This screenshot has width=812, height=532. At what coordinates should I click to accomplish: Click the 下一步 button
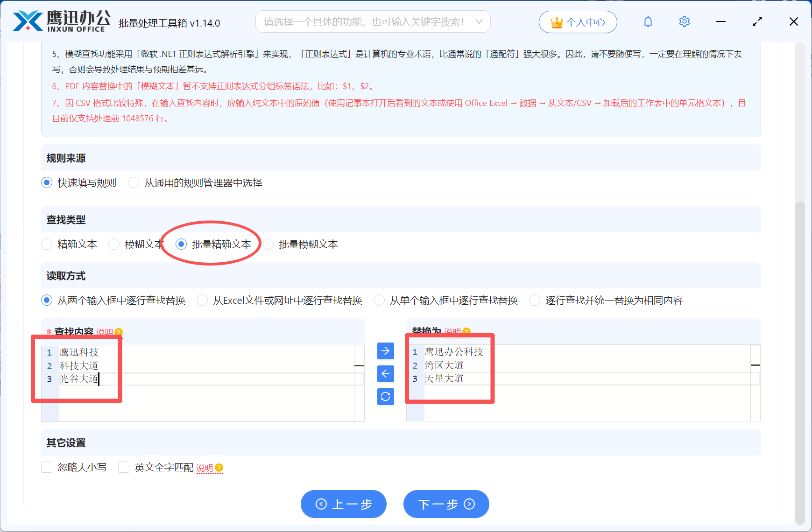coord(445,504)
